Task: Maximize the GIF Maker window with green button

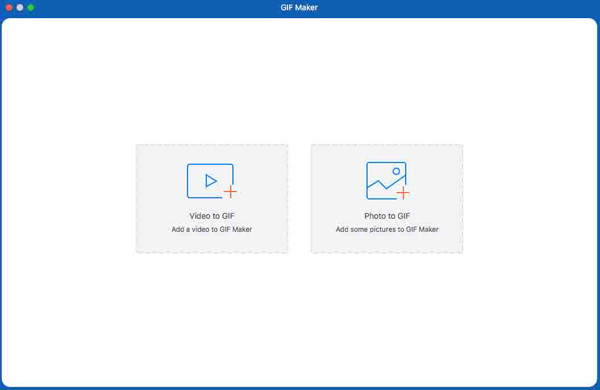Action: (31, 7)
